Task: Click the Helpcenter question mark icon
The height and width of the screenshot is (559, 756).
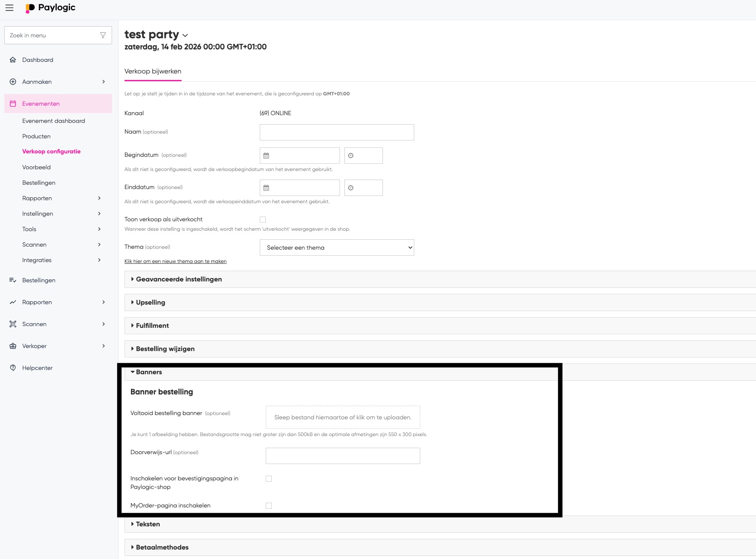Action: click(x=13, y=368)
